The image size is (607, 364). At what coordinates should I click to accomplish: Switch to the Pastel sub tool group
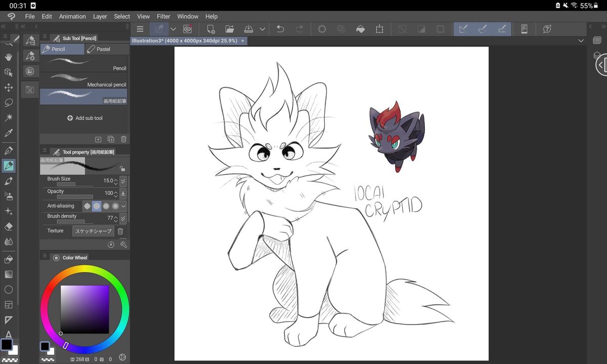pos(106,49)
